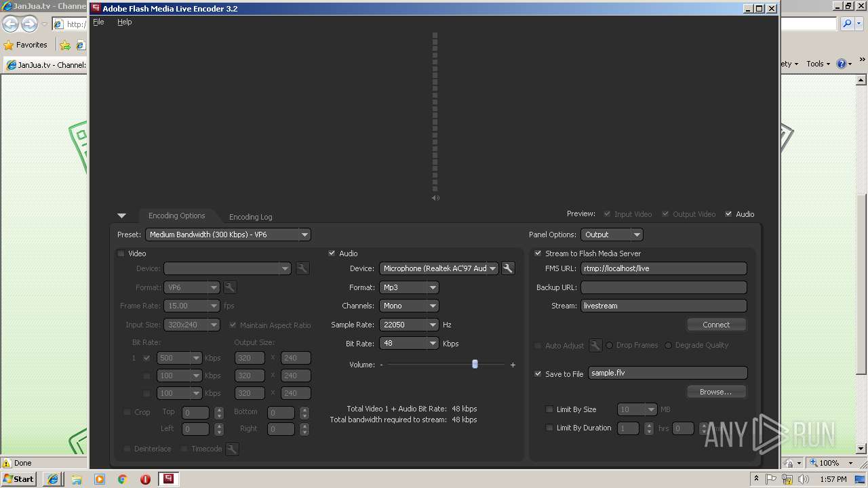Image resolution: width=868 pixels, height=488 pixels.
Task: Click Stream name livestream field
Action: [x=664, y=306]
